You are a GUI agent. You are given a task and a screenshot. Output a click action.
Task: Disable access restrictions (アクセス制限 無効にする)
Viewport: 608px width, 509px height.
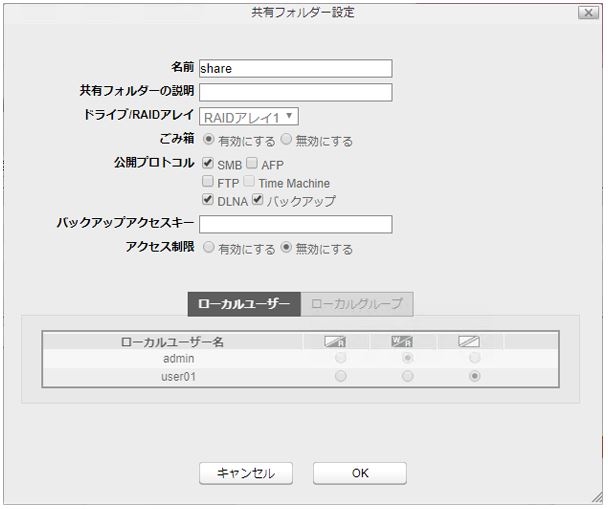(286, 247)
